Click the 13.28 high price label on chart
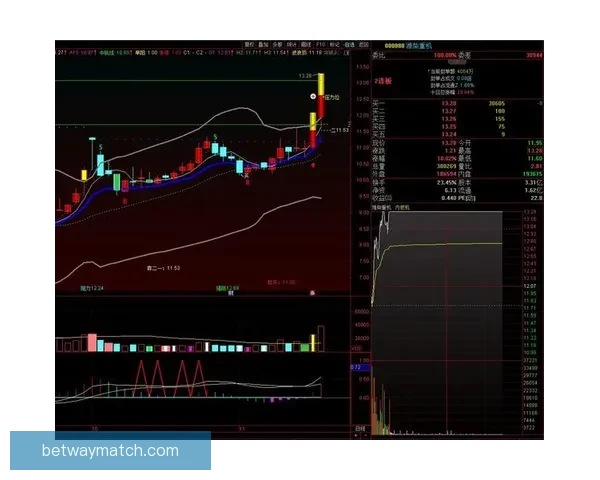600x480 pixels. [306, 75]
